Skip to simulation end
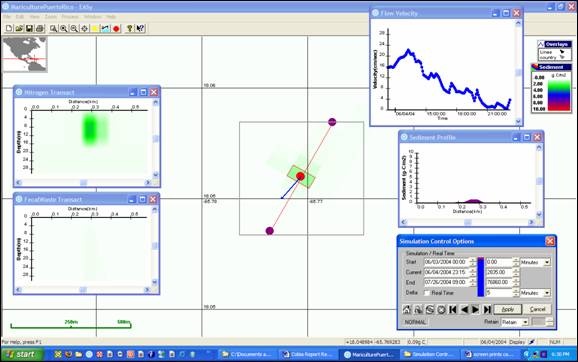Image resolution: width=578 pixels, height=362 pixels. click(487, 309)
